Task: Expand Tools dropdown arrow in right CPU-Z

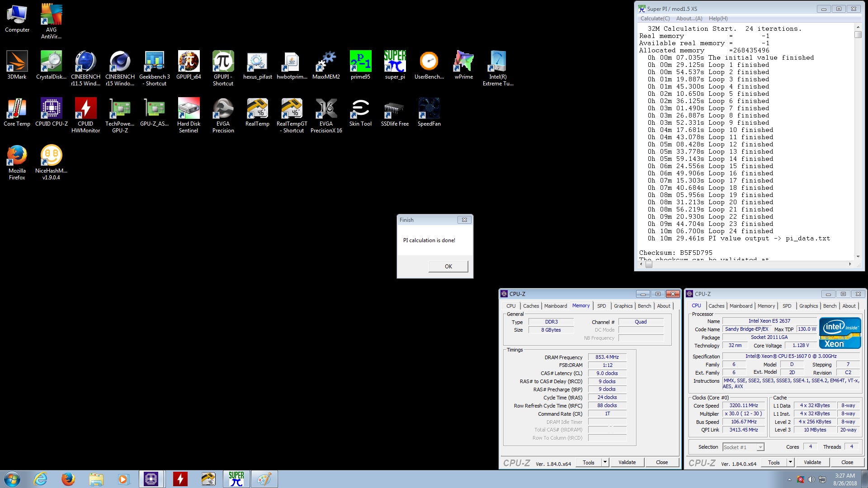Action: tap(790, 462)
